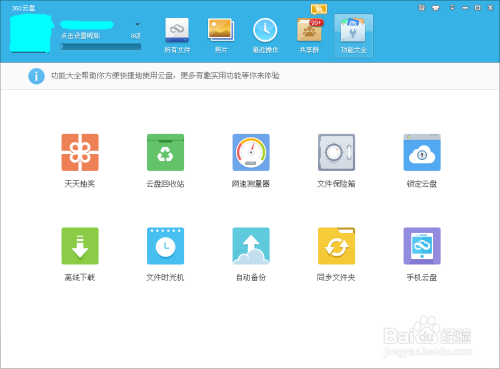Viewport: 500px width, 369px height.
Task: Start 自动备份 auto backup
Action: coord(251,246)
